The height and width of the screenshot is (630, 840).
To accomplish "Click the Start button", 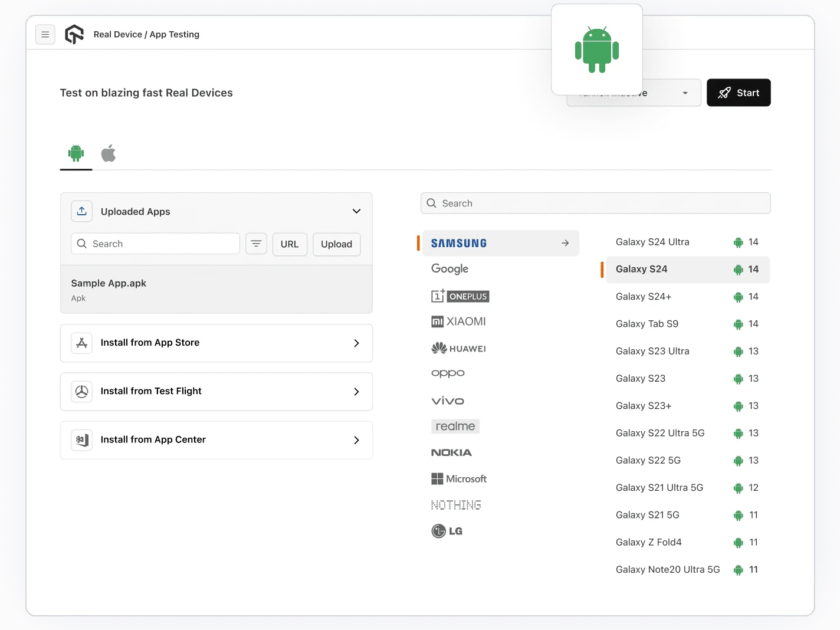I will [x=739, y=93].
